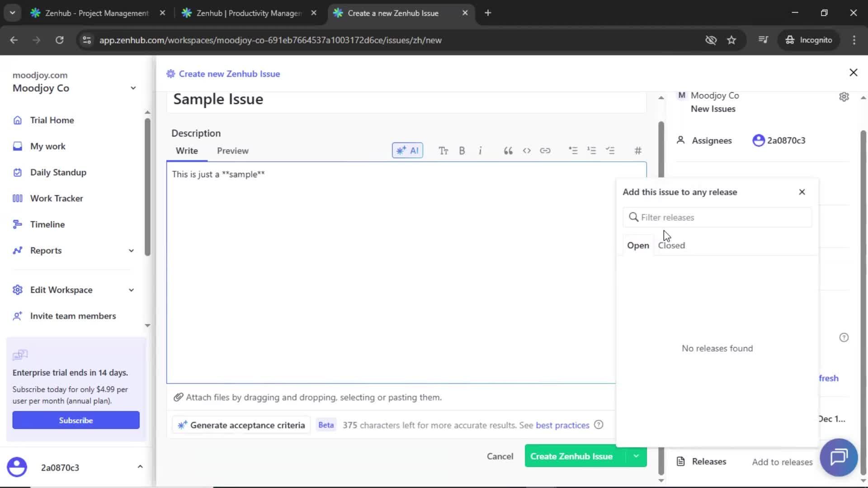Insert a checklist from the editor toolbar
This screenshot has height=488, width=868.
(611, 150)
